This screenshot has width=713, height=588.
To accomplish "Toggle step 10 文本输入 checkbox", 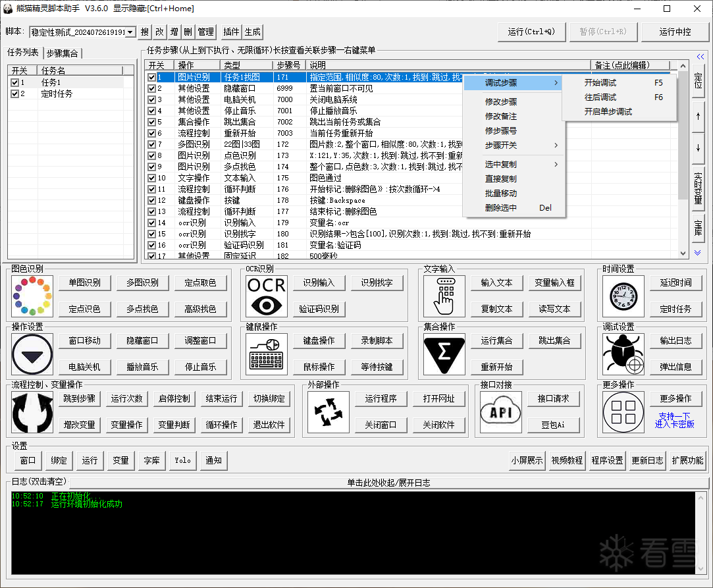I will pos(152,178).
